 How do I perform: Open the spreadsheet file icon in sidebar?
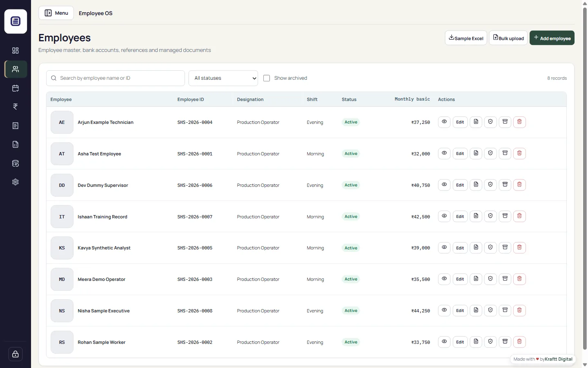16,144
